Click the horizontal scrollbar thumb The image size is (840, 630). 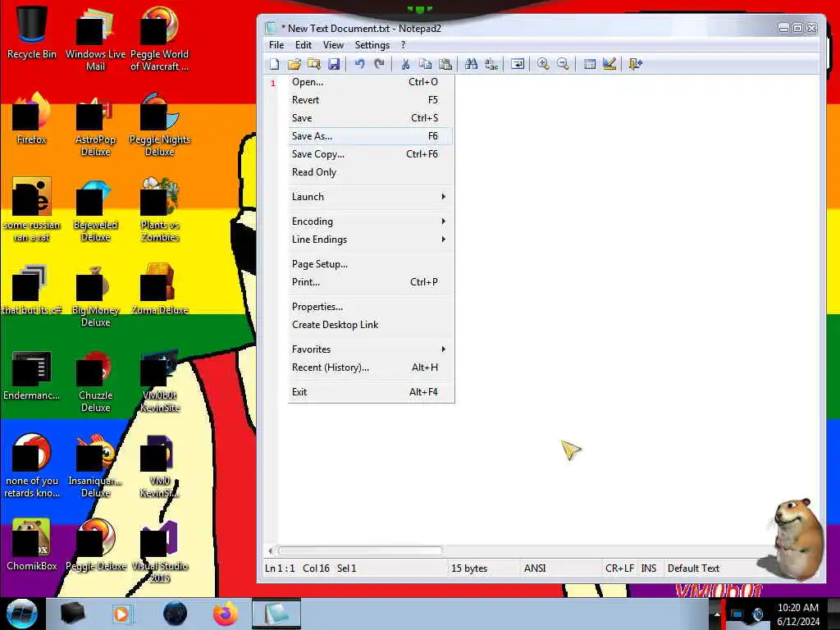[x=360, y=550]
